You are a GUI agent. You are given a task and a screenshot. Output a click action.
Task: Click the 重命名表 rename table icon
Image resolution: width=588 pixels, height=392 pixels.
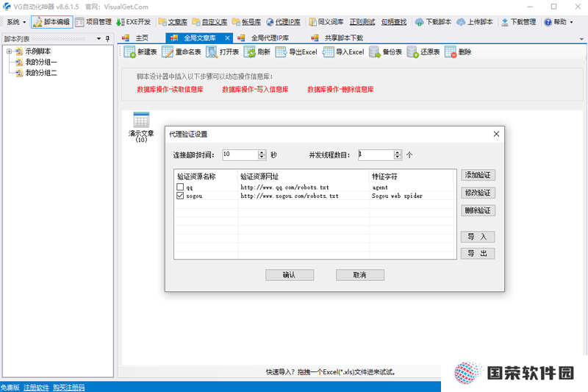[x=168, y=52]
